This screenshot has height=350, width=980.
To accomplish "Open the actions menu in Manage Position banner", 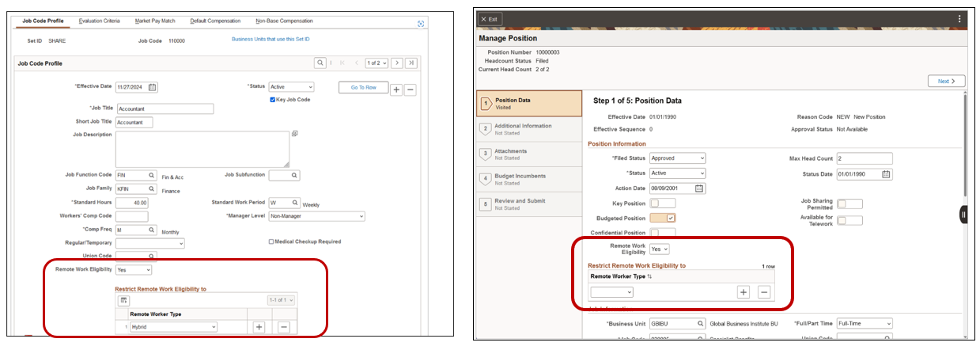I will click(x=959, y=18).
